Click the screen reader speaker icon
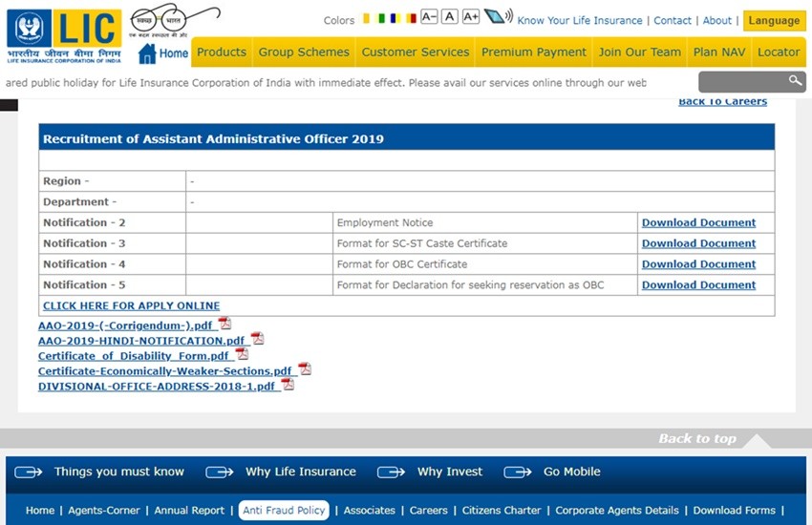812x525 pixels. 498,17
